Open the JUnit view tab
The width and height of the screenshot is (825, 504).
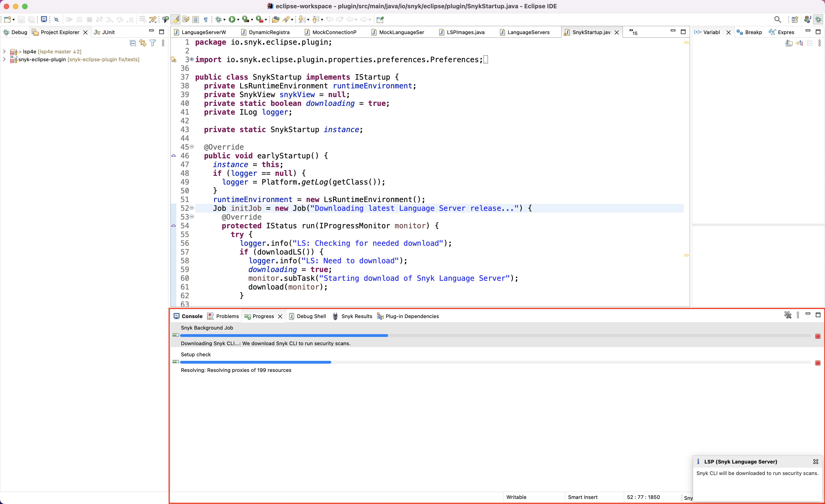click(108, 32)
